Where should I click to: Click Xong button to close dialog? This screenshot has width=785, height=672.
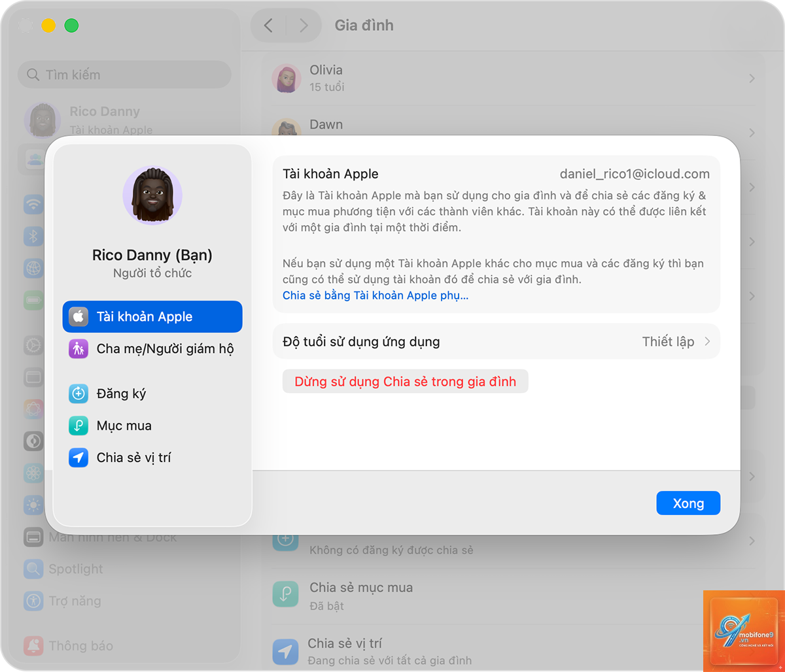[x=688, y=503]
